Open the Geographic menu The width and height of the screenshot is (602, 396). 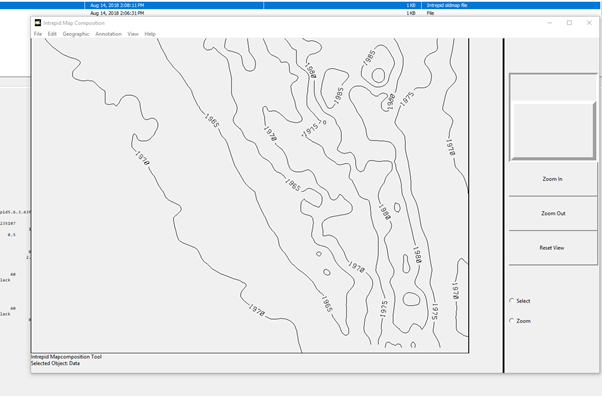coord(76,34)
